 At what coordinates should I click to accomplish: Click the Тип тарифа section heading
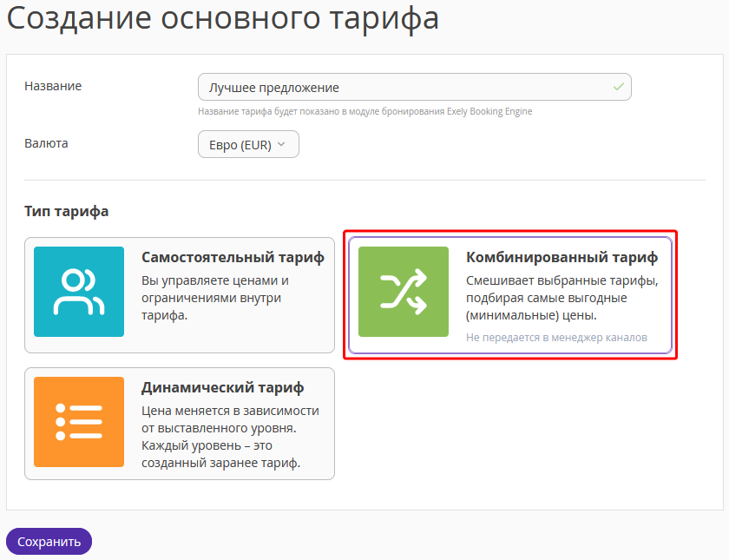pyautogui.click(x=67, y=212)
